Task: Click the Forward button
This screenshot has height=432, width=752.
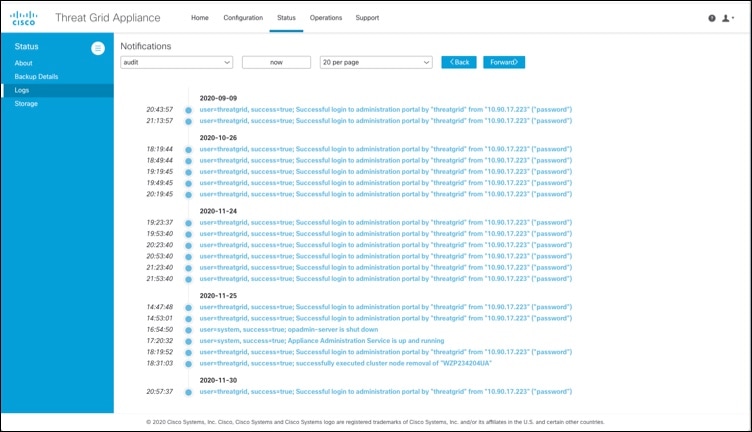Action: click(504, 62)
